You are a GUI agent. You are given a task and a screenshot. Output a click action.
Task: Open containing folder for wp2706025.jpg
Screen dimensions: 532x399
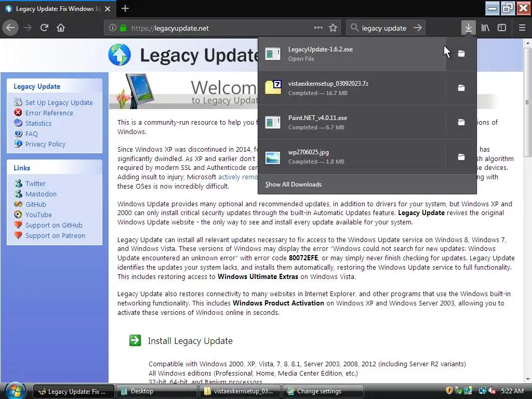point(461,157)
